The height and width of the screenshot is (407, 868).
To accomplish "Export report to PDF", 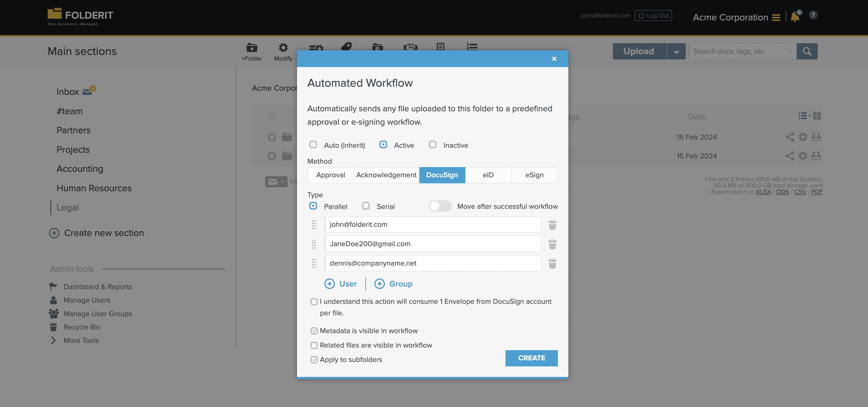I will (817, 192).
